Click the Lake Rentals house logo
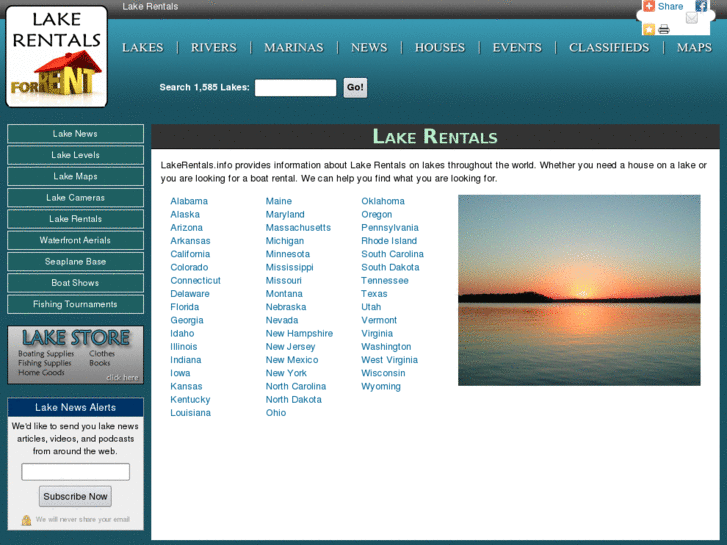This screenshot has width=727, height=545. 57,57
